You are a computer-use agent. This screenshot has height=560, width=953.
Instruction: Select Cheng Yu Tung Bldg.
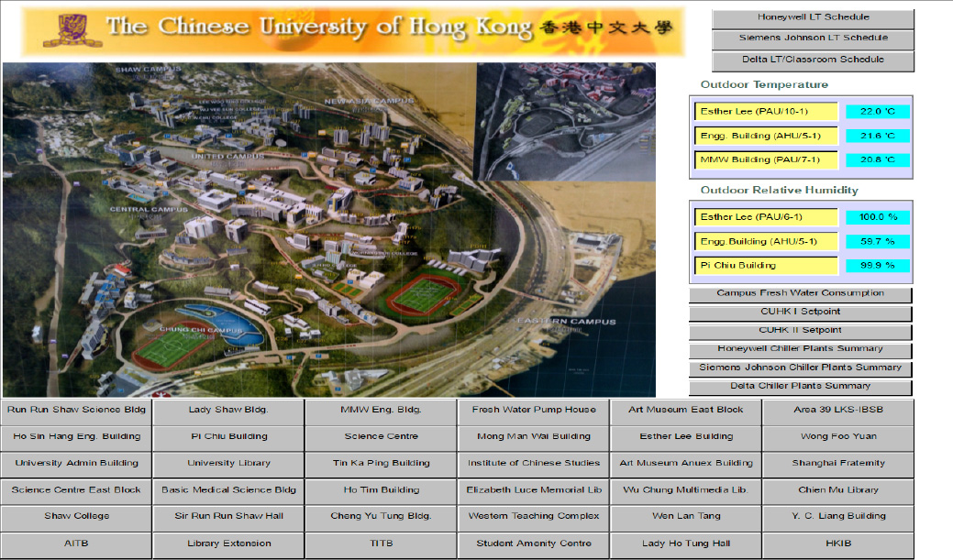point(381,518)
